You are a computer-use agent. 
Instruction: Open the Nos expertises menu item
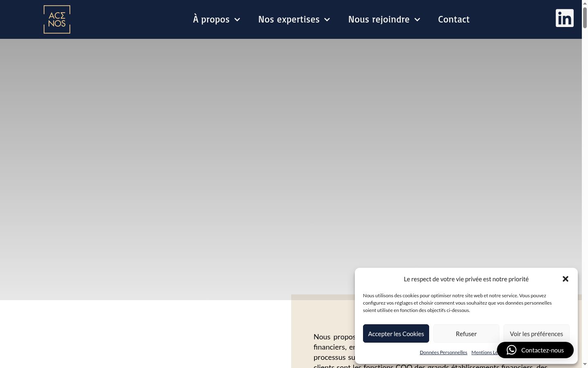289,19
